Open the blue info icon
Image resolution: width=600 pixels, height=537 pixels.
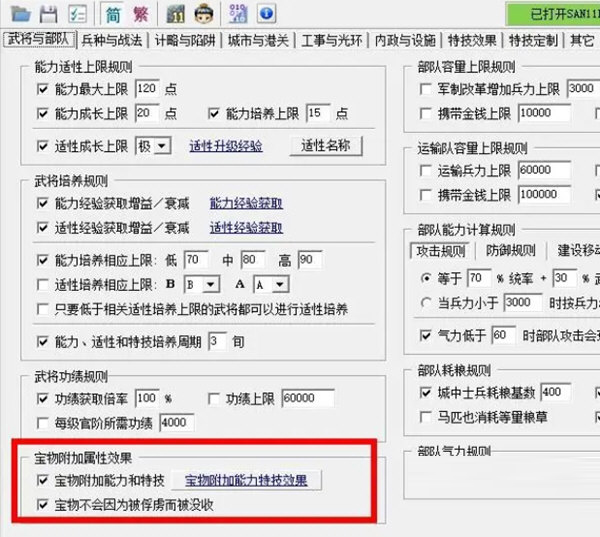coord(267,14)
